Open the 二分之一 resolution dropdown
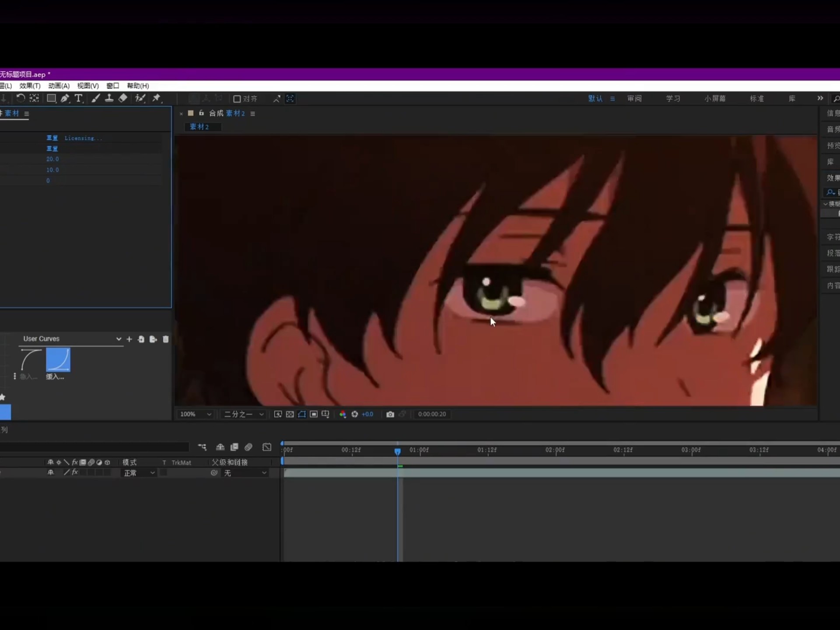This screenshot has width=840, height=630. click(x=244, y=414)
